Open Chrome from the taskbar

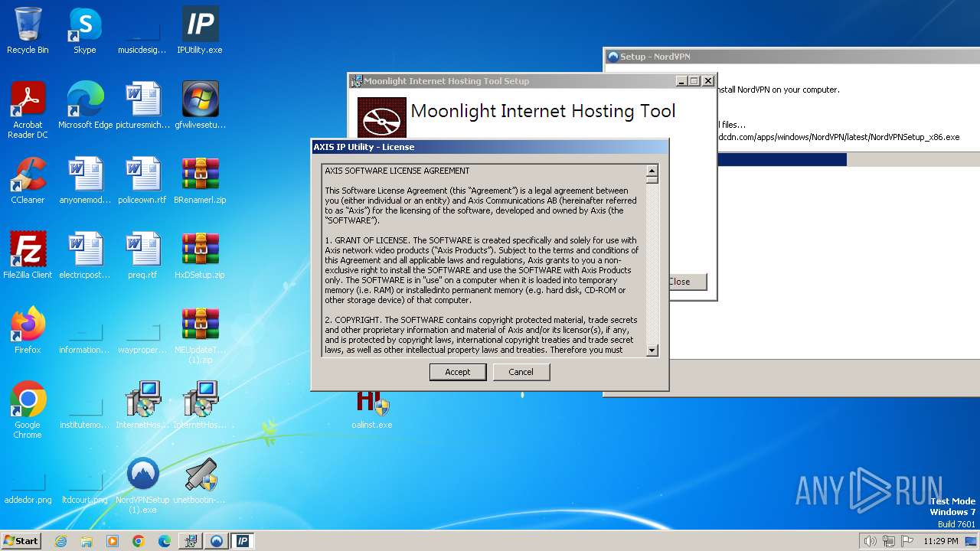pyautogui.click(x=139, y=541)
